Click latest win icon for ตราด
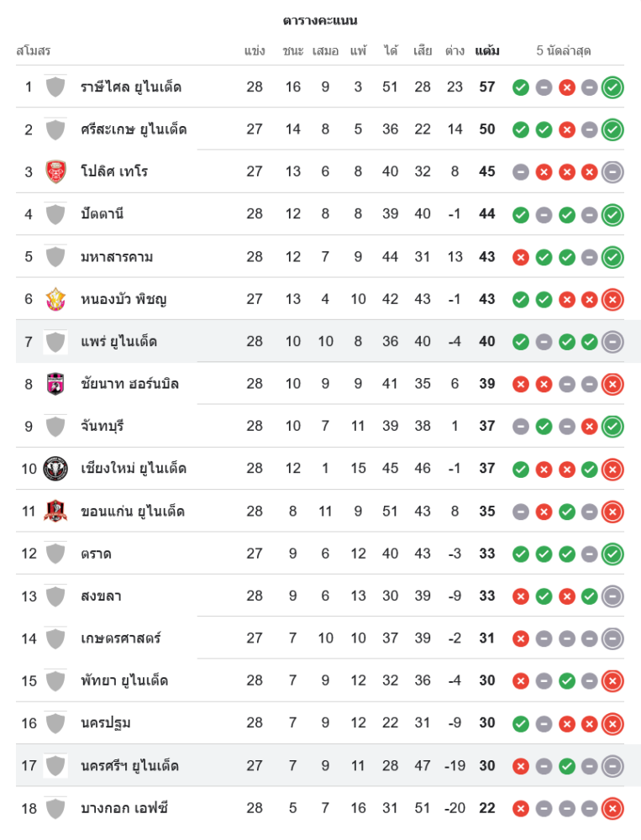This screenshot has width=641, height=840. tap(612, 554)
